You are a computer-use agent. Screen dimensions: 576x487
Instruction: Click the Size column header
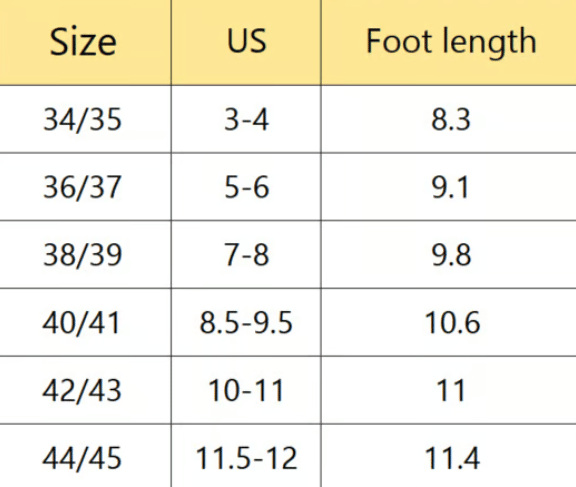coord(83,42)
